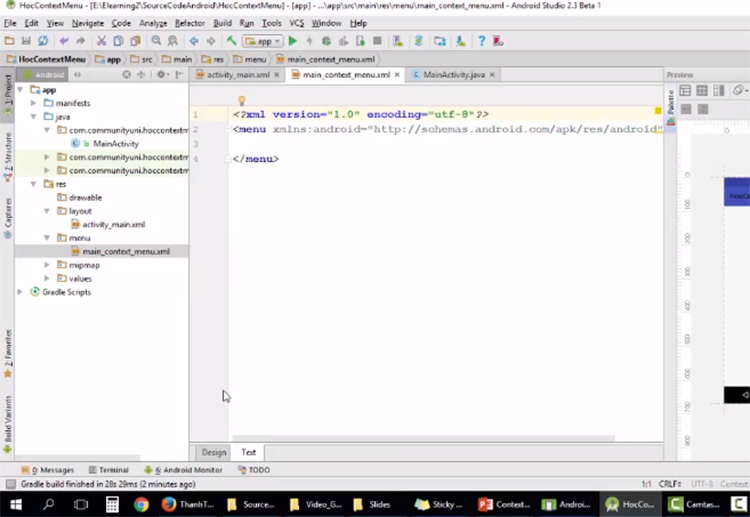
Task: Open Chrome from the Windows taskbar
Action: (141, 504)
